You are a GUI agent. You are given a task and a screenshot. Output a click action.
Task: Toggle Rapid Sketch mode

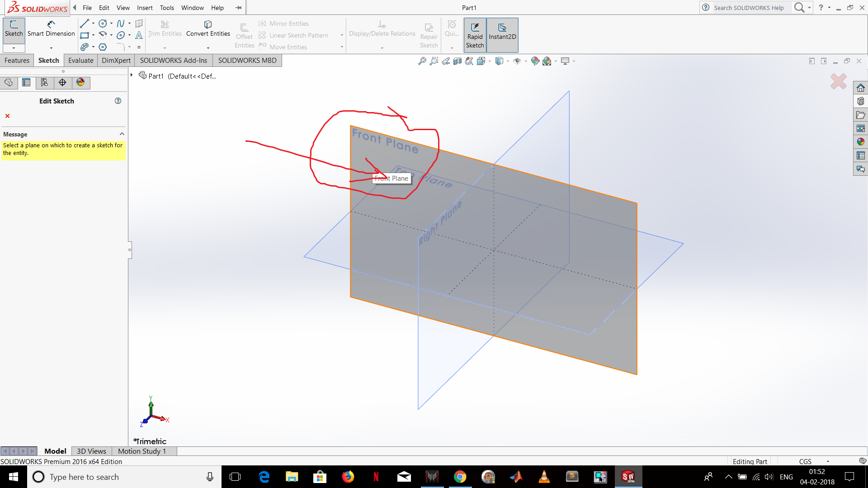point(475,35)
